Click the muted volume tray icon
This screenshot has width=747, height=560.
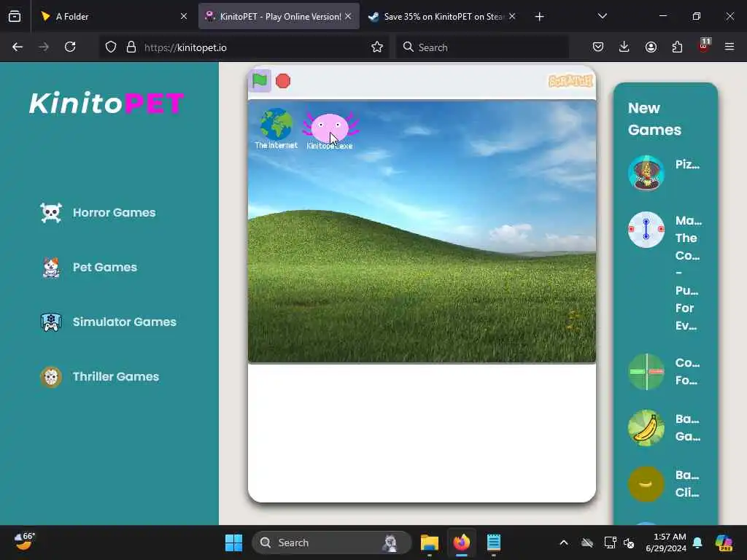coord(630,542)
